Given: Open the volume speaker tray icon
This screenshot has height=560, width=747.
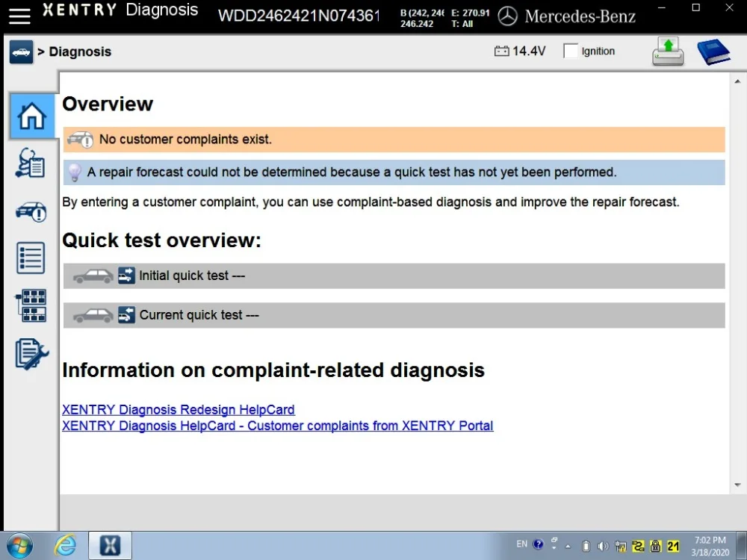Looking at the screenshot, I should pos(603,547).
